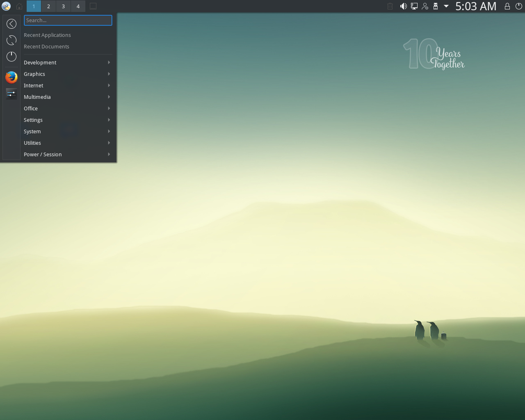Focus the Search field in the launcher
525x420 pixels.
(x=68, y=20)
